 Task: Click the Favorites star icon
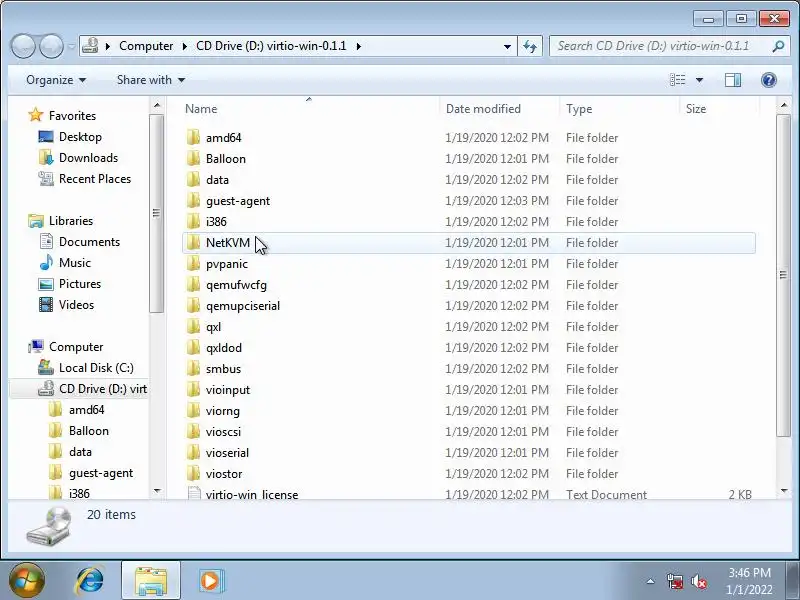[x=36, y=115]
